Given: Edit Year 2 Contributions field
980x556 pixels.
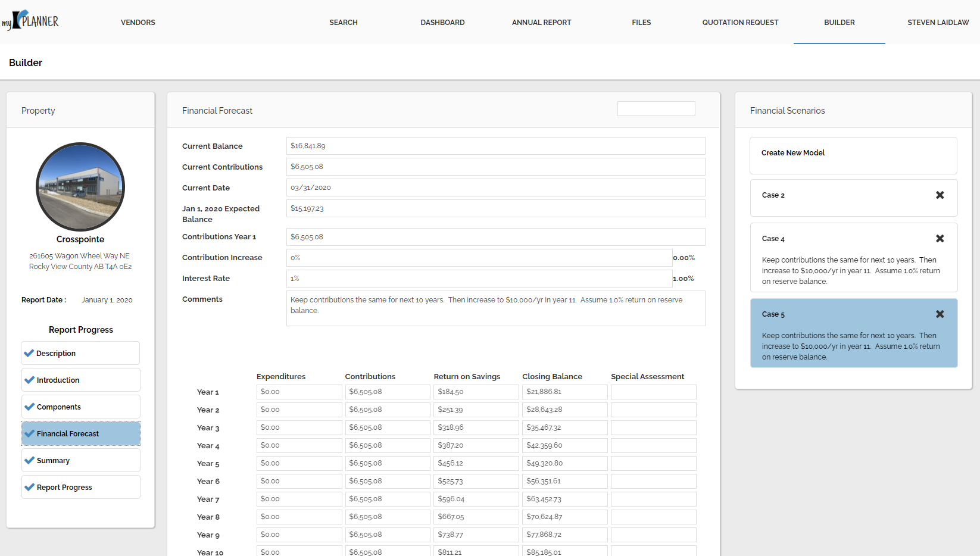Looking at the screenshot, I should click(x=388, y=410).
